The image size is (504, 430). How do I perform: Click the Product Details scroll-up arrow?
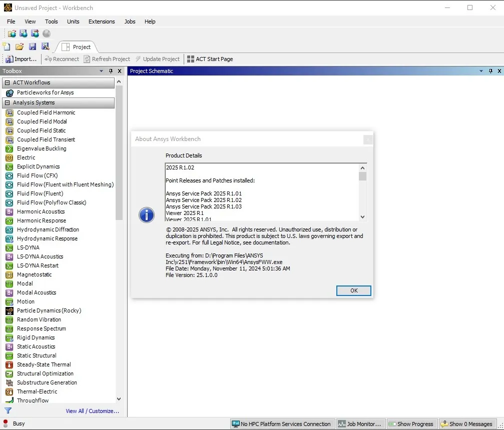tap(362, 168)
